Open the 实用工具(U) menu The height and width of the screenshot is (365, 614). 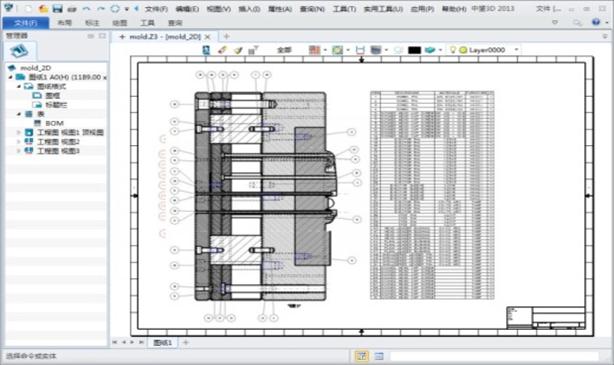point(383,9)
